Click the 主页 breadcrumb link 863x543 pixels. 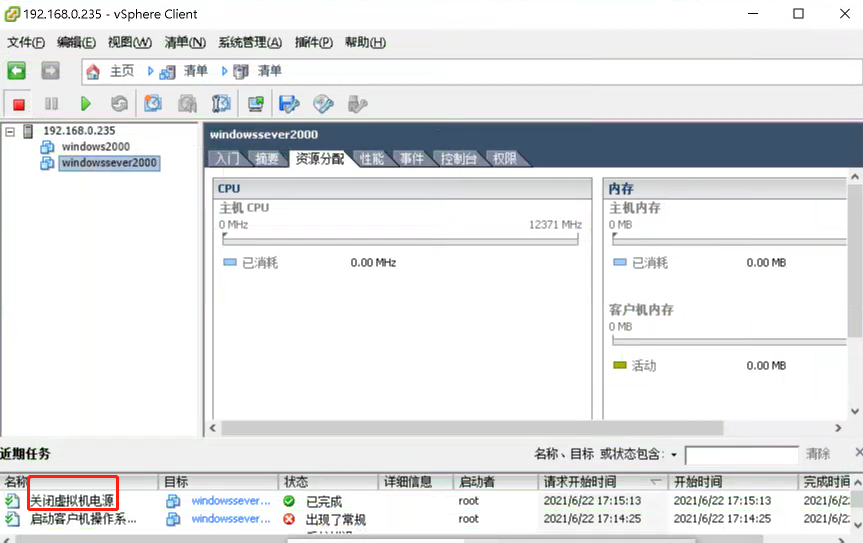point(122,71)
